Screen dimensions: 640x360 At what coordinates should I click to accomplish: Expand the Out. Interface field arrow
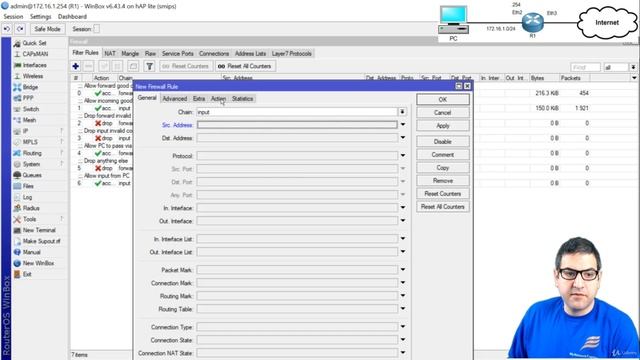tap(403, 221)
